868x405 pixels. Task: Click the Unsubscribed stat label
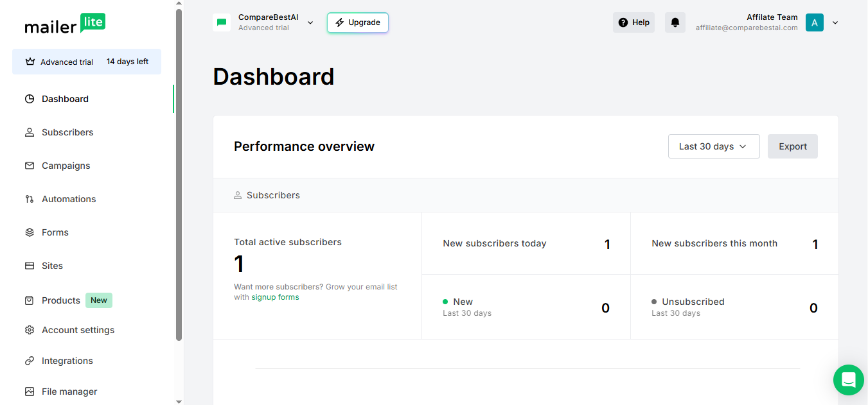693,302
